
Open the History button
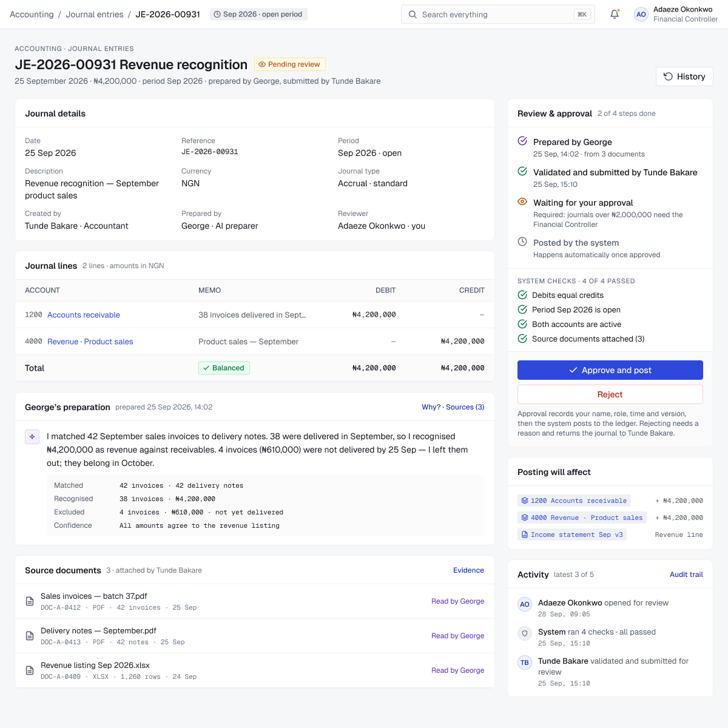pyautogui.click(x=684, y=76)
